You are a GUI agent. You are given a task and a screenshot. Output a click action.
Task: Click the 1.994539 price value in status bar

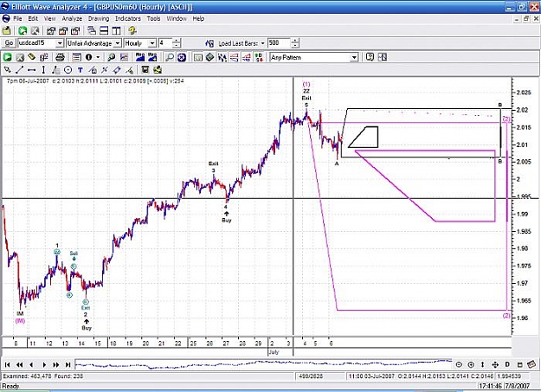(x=509, y=376)
